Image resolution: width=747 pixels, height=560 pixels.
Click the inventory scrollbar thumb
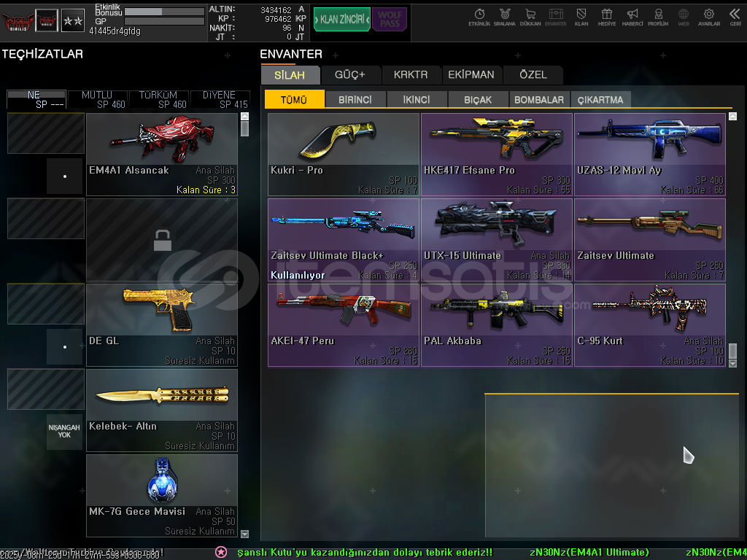[732, 351]
